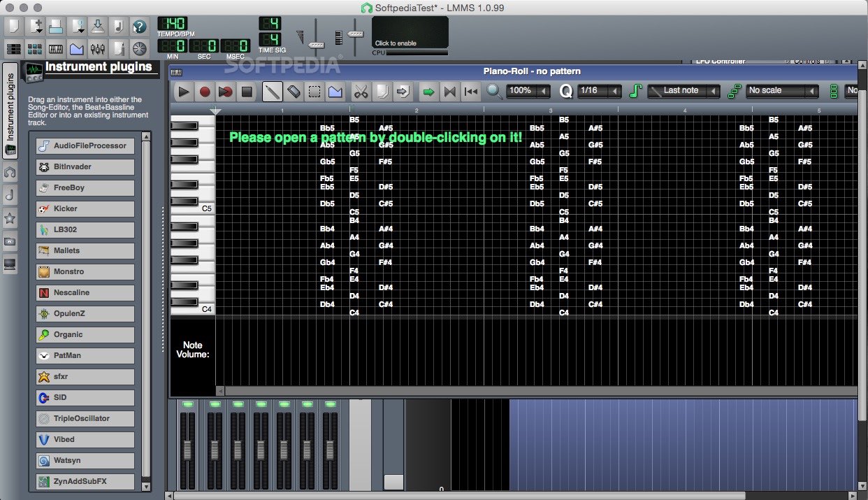Select the TripleOscillator instrument
This screenshot has height=500, width=868.
pyautogui.click(x=85, y=419)
